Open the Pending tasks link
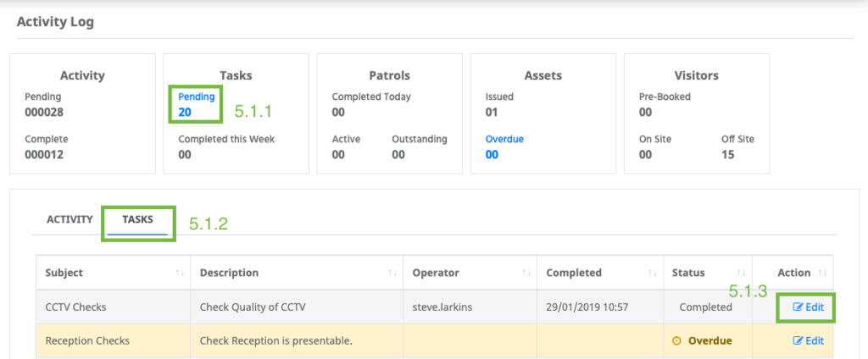868x359 pixels. pos(196,97)
